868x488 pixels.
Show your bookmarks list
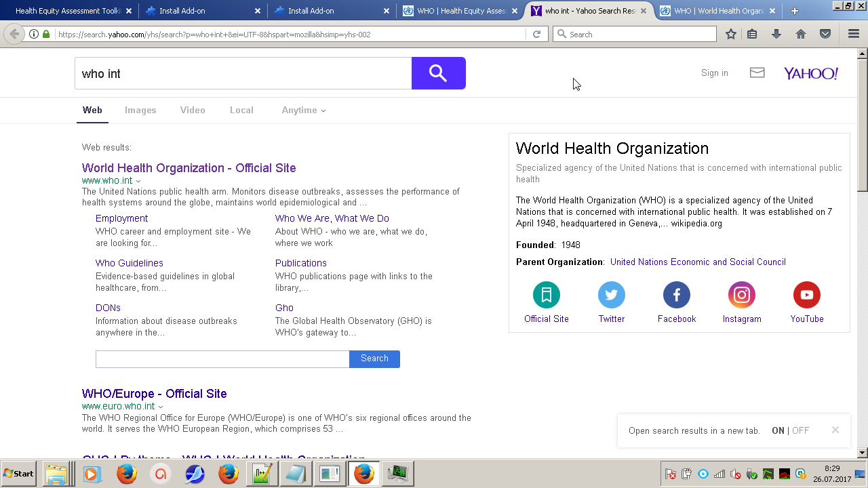click(752, 34)
